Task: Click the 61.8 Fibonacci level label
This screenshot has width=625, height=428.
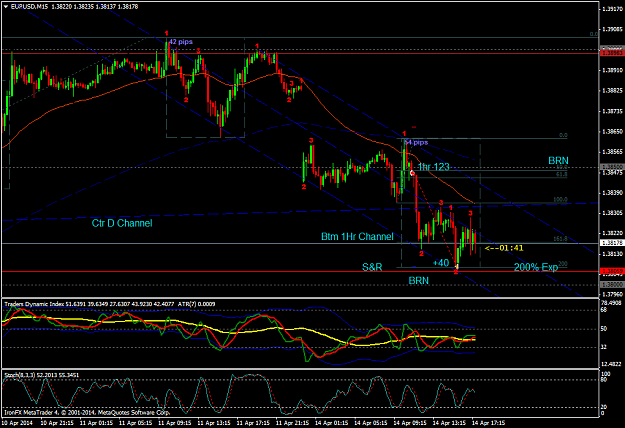Action: click(x=562, y=174)
